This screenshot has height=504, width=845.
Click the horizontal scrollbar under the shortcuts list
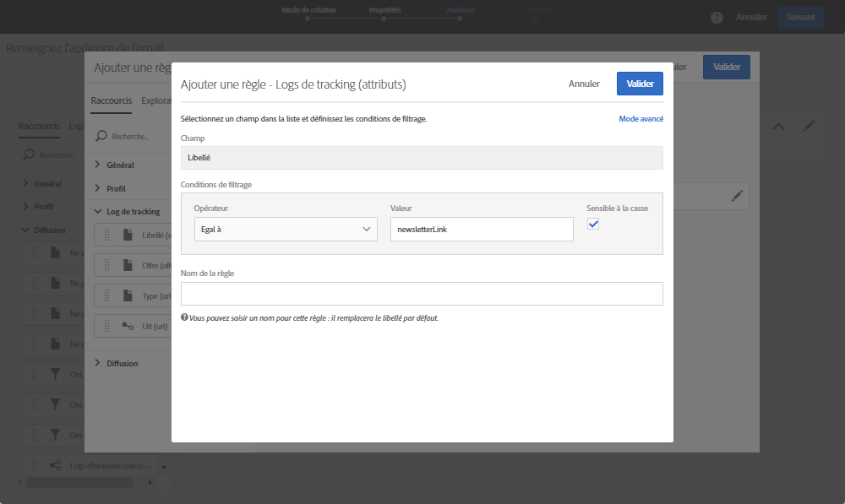point(79,483)
